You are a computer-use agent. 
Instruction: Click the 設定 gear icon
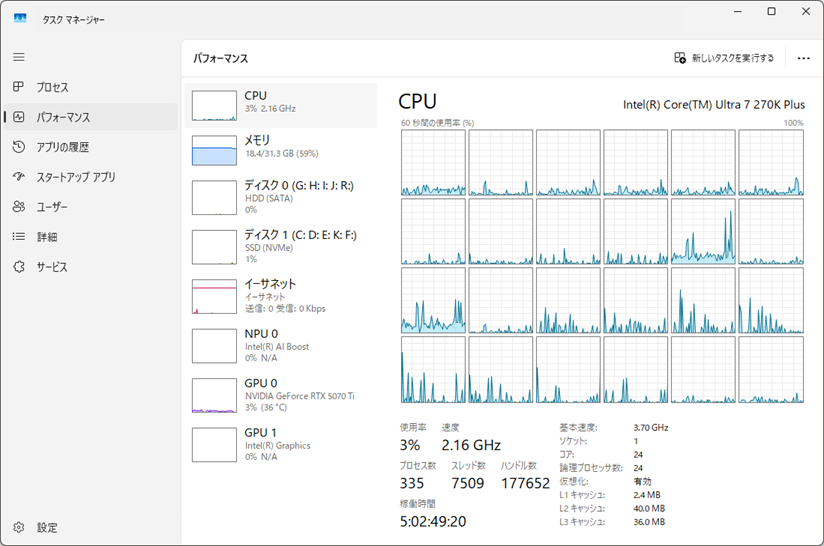pos(19,527)
